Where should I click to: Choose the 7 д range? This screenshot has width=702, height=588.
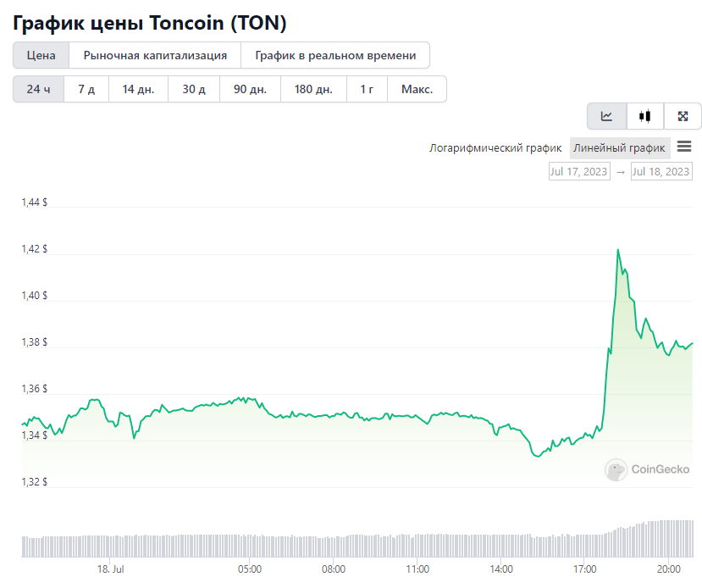point(86,89)
